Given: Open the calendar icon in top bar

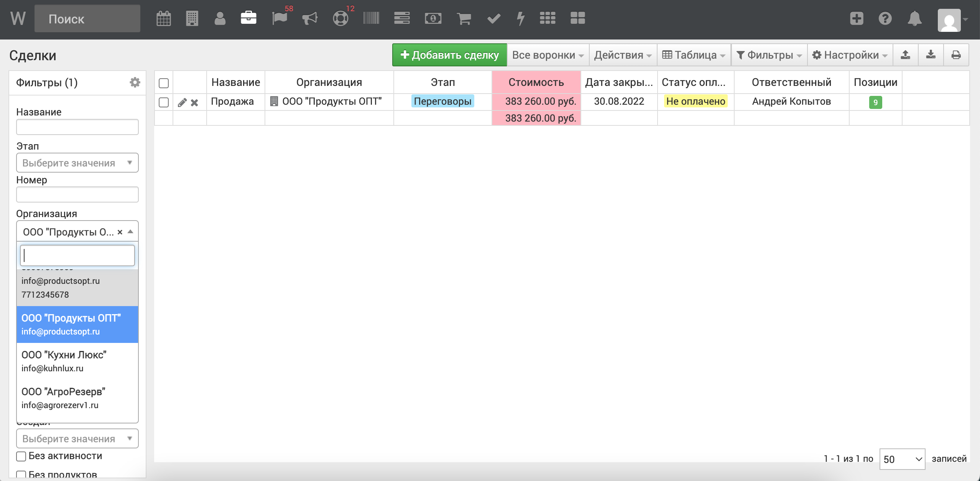Looking at the screenshot, I should click(164, 18).
